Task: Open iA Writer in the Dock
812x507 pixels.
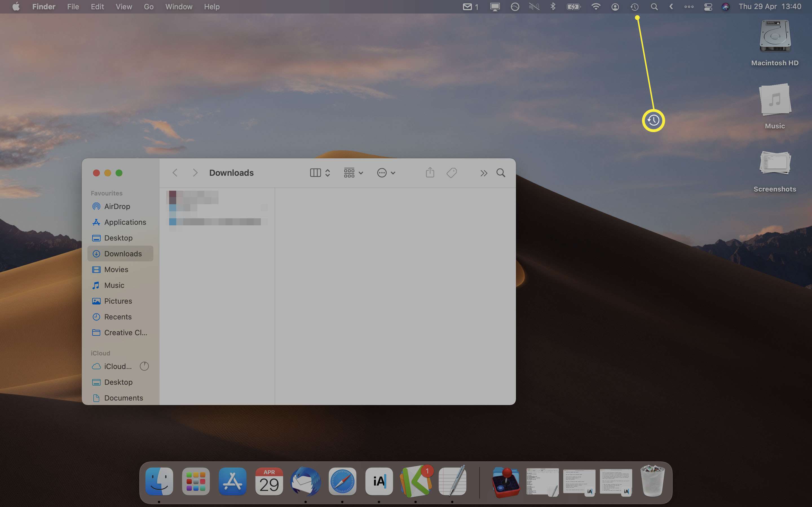Action: [379, 481]
